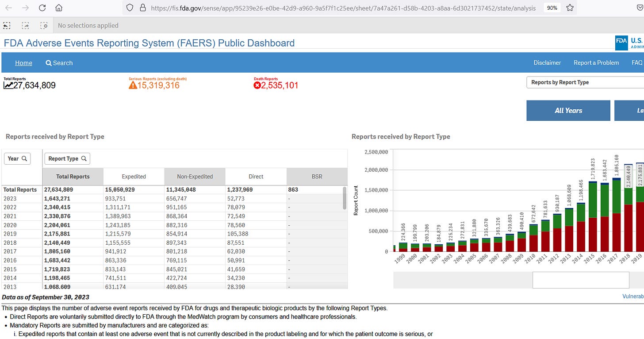Click the magnifier icon beside Report Type
This screenshot has width=644, height=339.
pos(84,158)
